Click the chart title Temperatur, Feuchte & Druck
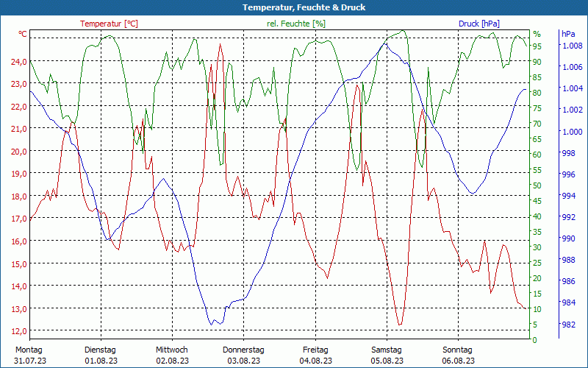The image size is (588, 368). [294, 7]
